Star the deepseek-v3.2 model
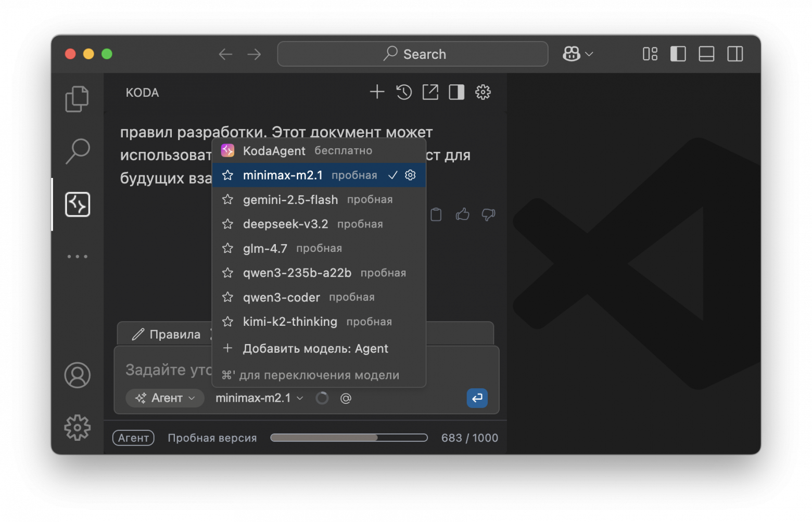812x522 pixels. pyautogui.click(x=227, y=224)
